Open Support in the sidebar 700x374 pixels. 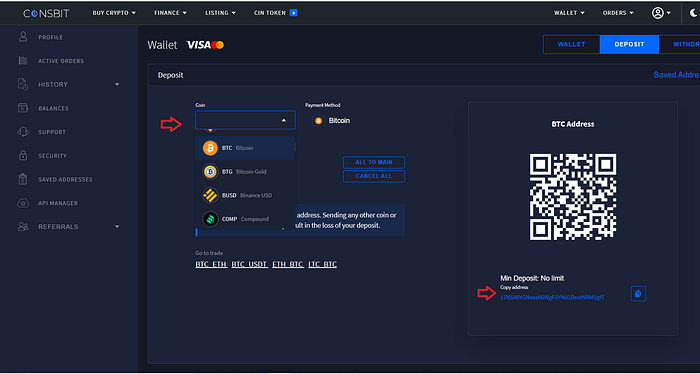point(52,132)
